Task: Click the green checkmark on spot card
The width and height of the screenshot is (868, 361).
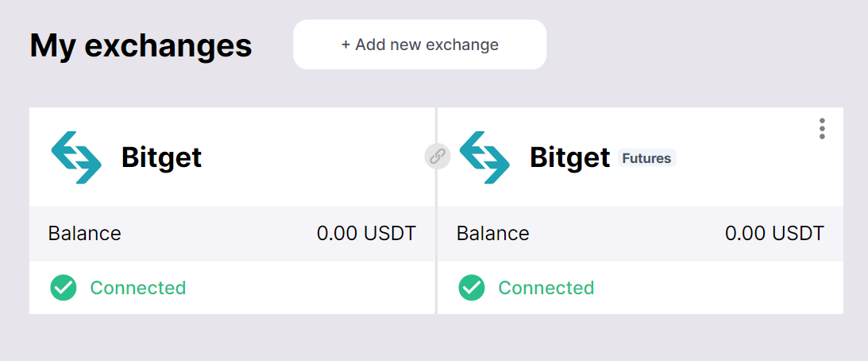Action: point(64,288)
